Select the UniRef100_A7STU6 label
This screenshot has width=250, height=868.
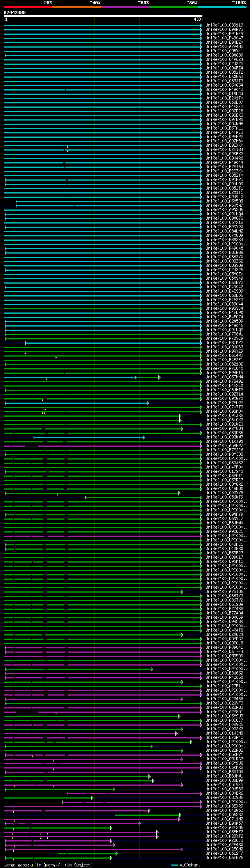pos(224,592)
